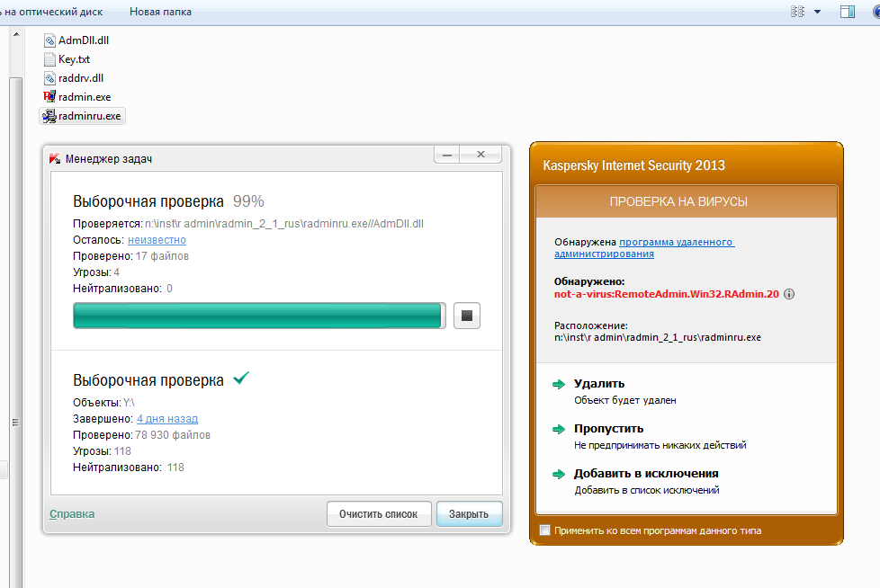
Task: Toggle the Explorer preview pane icon
Action: [x=848, y=12]
